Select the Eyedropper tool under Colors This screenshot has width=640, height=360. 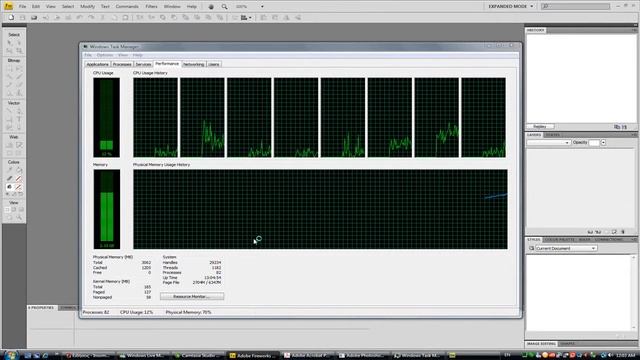(9, 170)
